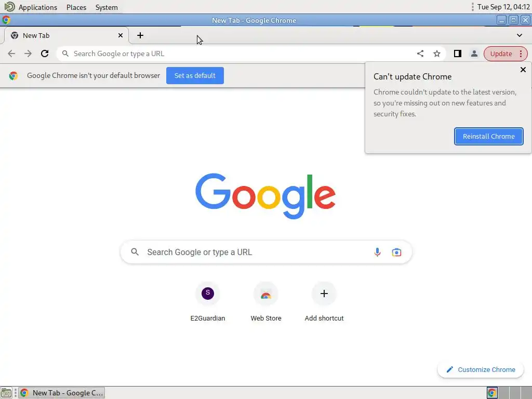This screenshot has height=399, width=532.
Task: Reload the current page
Action: click(45, 54)
